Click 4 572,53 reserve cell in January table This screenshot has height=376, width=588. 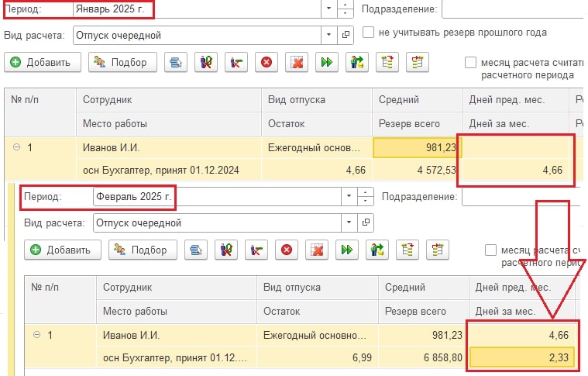coord(418,170)
